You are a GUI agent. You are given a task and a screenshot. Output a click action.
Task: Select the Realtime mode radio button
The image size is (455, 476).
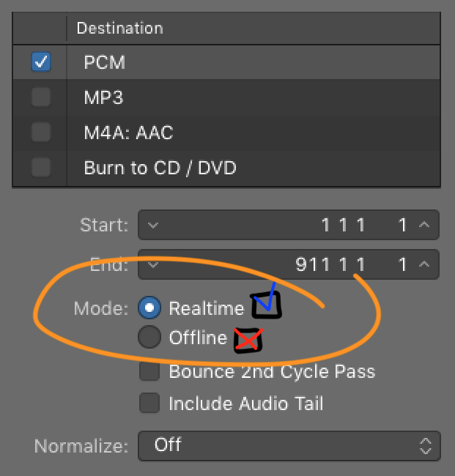click(x=149, y=308)
